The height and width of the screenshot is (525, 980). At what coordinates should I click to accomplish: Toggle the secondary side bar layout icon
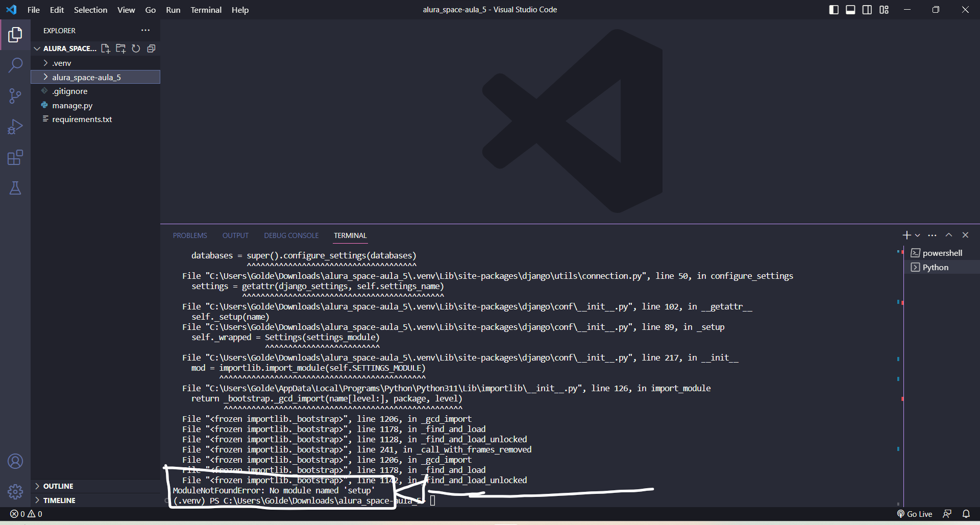pyautogui.click(x=867, y=10)
